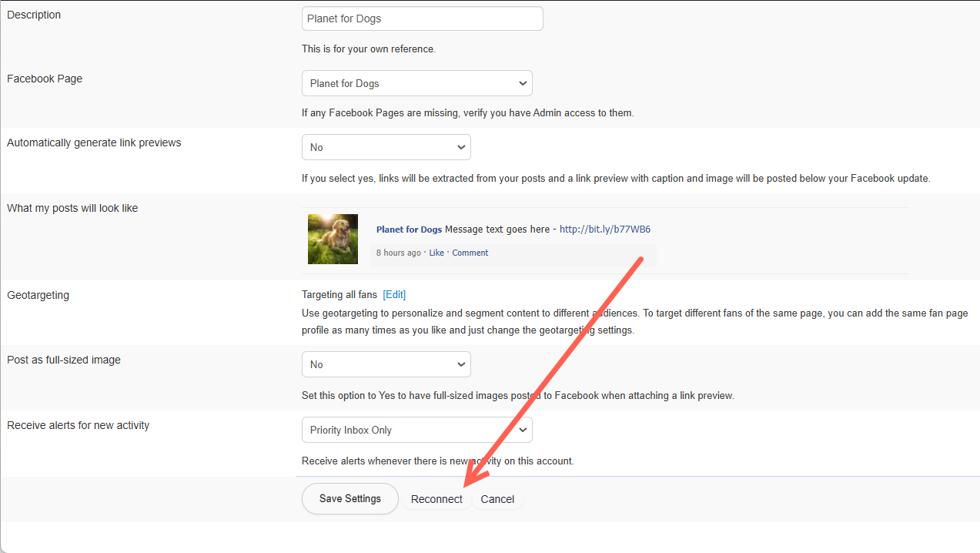Click the 'What my posts will look like' label

pos(72,208)
